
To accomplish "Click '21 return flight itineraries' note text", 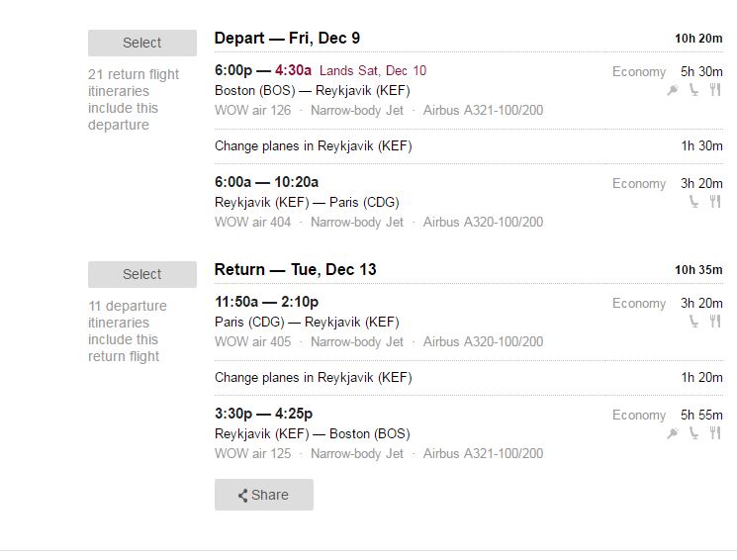I will tap(134, 99).
